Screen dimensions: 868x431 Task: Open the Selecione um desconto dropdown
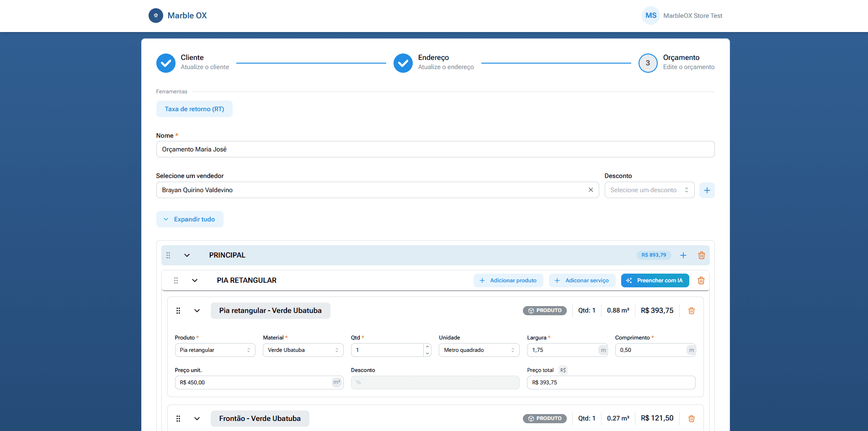tap(649, 190)
